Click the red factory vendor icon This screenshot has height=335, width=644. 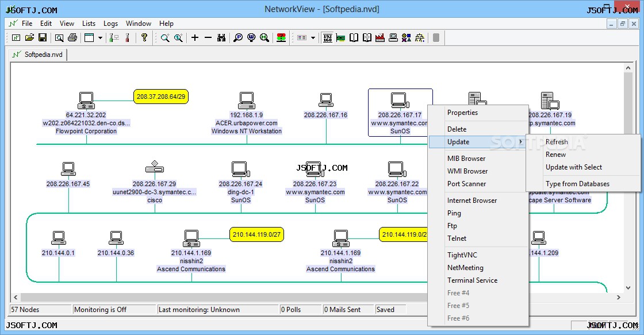click(380, 38)
